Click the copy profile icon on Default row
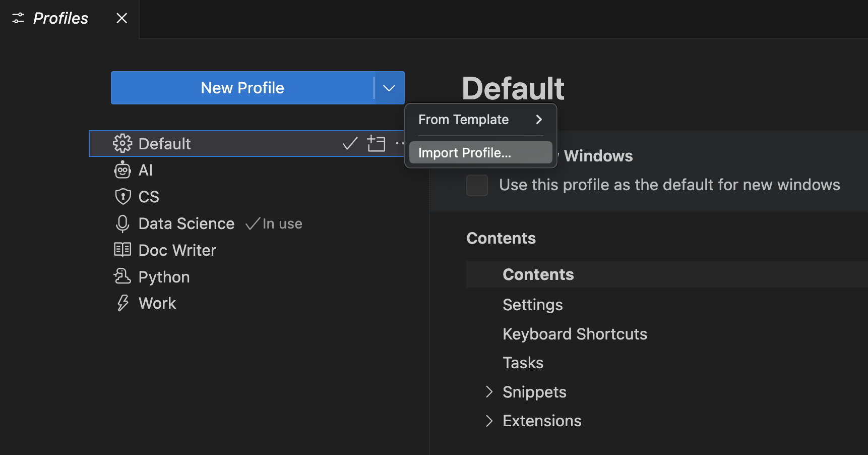This screenshot has width=868, height=455. pyautogui.click(x=377, y=143)
